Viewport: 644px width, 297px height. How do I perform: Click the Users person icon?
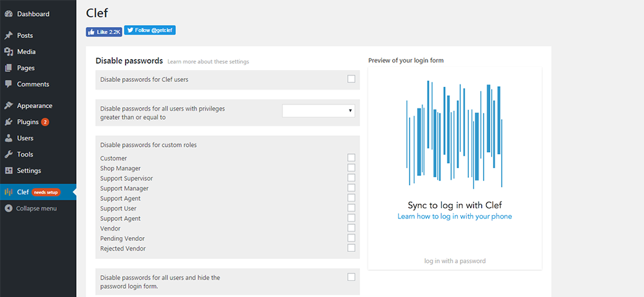(x=8, y=138)
